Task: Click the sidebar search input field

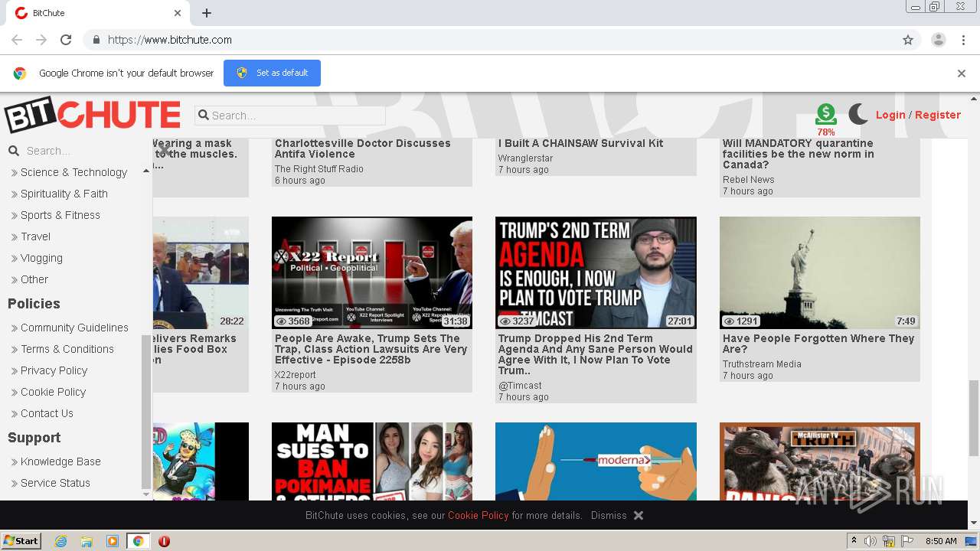Action: (82, 151)
